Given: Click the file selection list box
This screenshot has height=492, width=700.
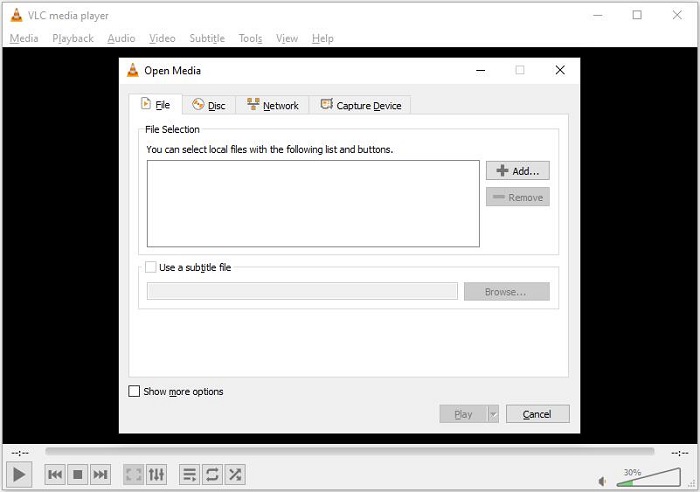Looking at the screenshot, I should coord(313,204).
